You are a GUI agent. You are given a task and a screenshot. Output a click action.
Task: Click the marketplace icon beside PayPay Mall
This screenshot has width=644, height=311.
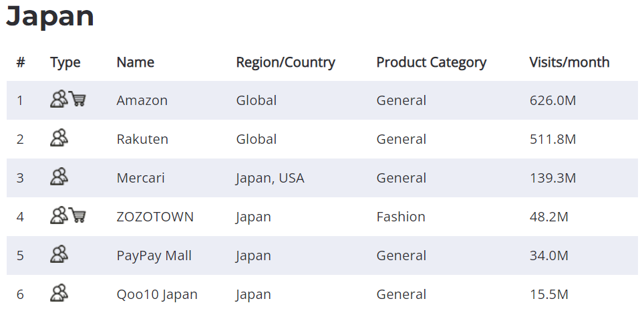click(x=59, y=254)
